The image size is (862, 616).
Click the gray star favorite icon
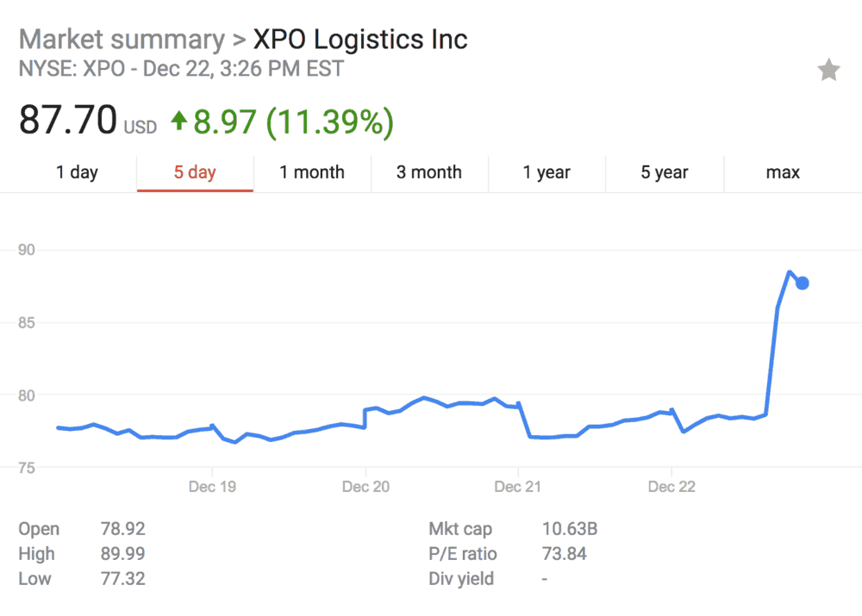click(828, 70)
